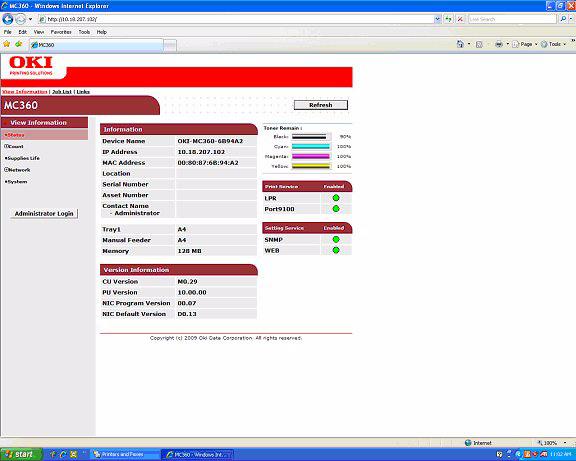The height and width of the screenshot is (461, 576).
Task: Click the green Port9100 enabled indicator
Action: coord(336,209)
